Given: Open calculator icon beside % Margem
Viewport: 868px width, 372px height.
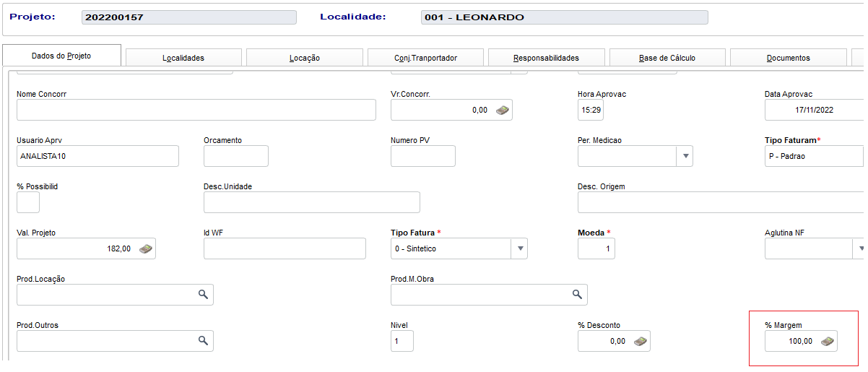Looking at the screenshot, I should click(x=828, y=341).
